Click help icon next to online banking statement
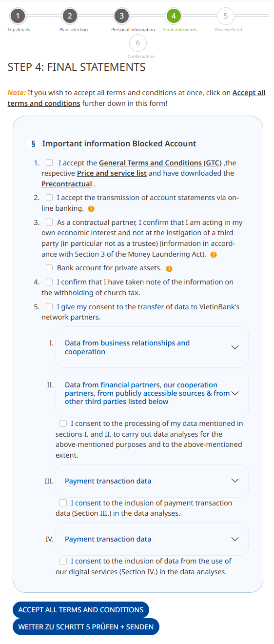The height and width of the screenshot is (644, 274). click(91, 209)
